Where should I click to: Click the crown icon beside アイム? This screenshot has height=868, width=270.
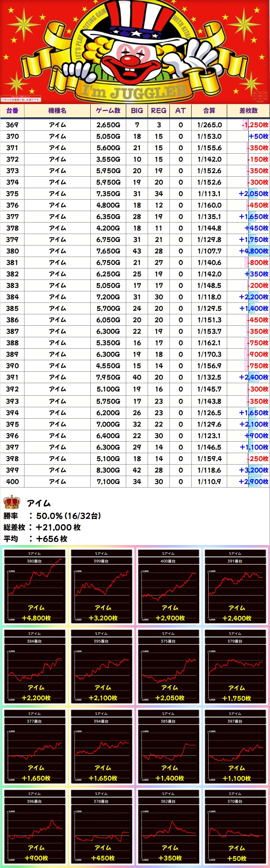(11, 502)
